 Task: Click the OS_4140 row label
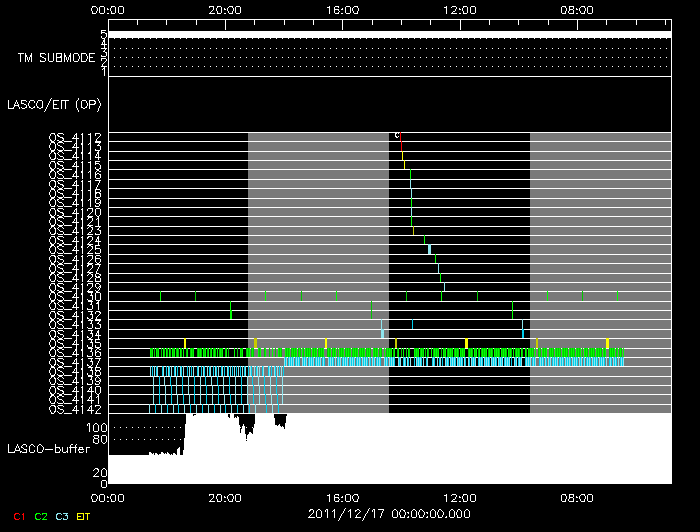tap(75, 390)
